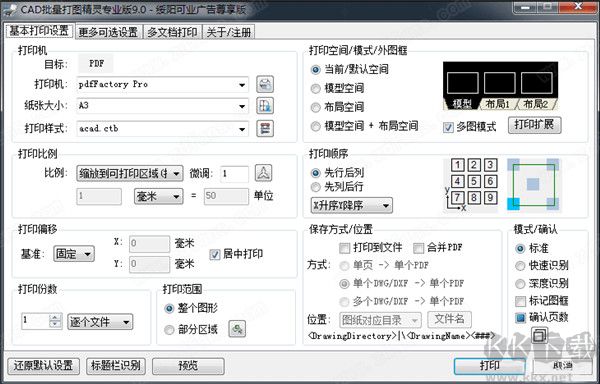The width and height of the screenshot is (600, 384).
Task: Click the 微调 value input field
Action: 235,174
